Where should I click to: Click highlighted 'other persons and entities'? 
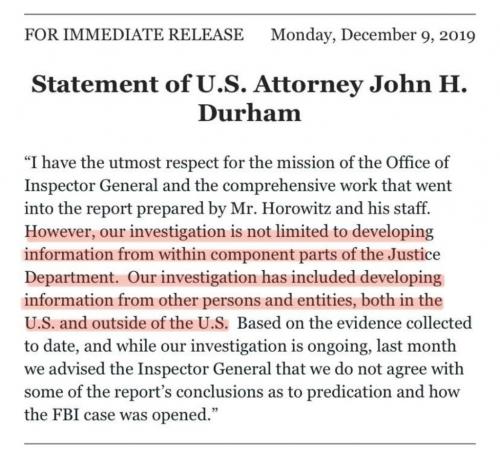point(255,301)
